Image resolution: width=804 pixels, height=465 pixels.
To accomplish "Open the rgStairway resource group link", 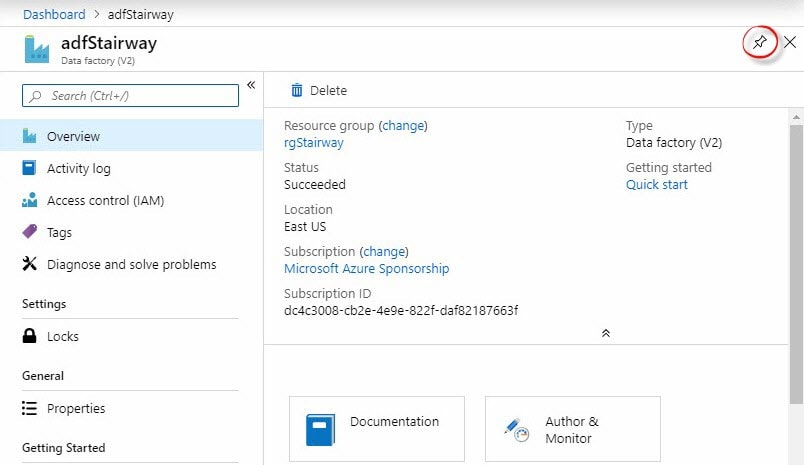I will (313, 143).
